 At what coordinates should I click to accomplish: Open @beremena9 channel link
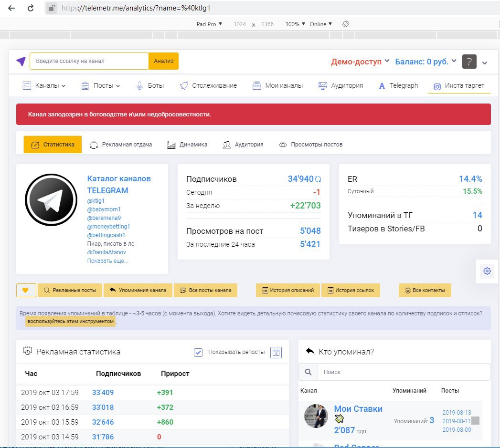tap(104, 218)
